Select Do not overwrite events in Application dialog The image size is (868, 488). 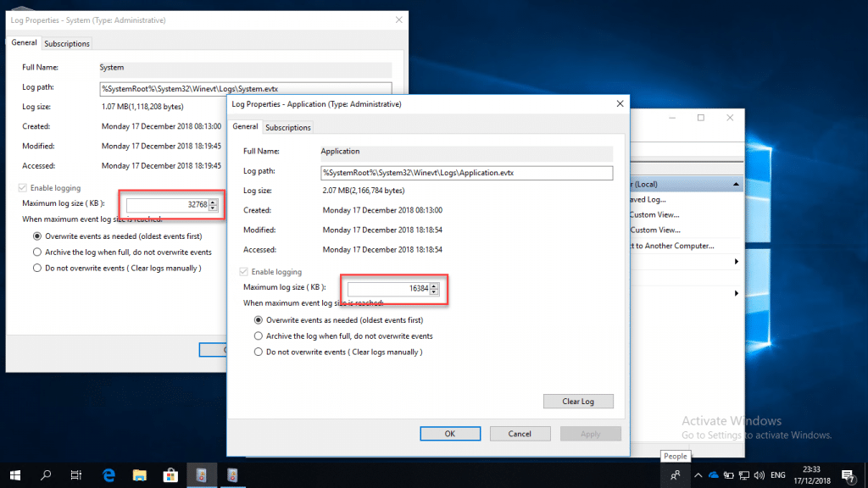[x=259, y=352]
